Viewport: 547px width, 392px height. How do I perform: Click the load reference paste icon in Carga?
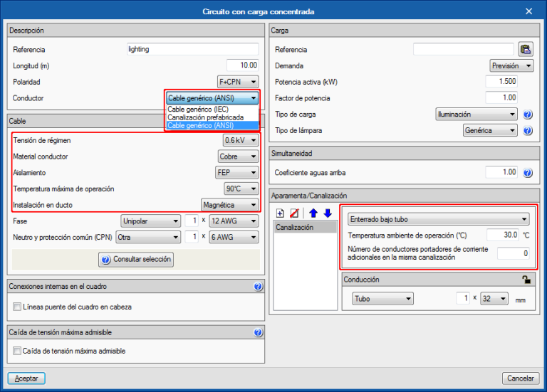point(526,50)
